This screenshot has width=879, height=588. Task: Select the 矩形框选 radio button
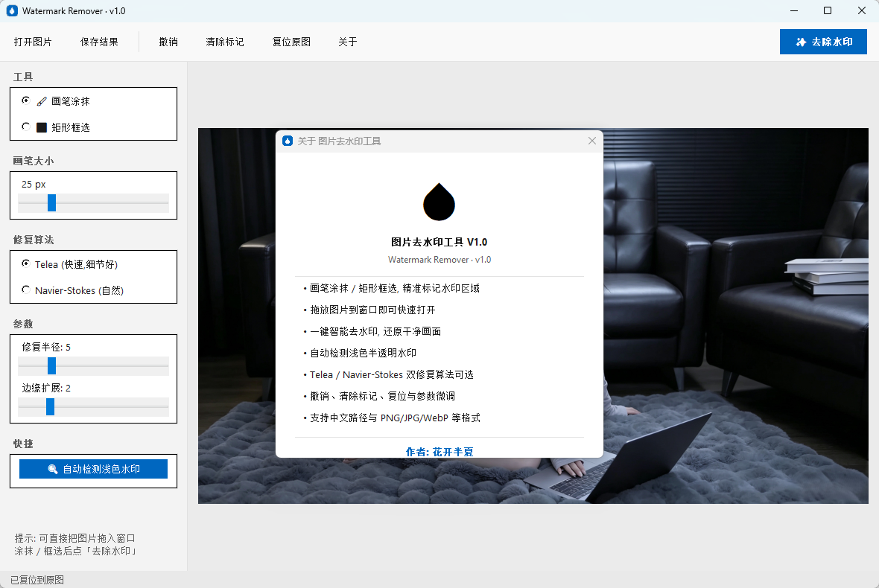pyautogui.click(x=26, y=127)
